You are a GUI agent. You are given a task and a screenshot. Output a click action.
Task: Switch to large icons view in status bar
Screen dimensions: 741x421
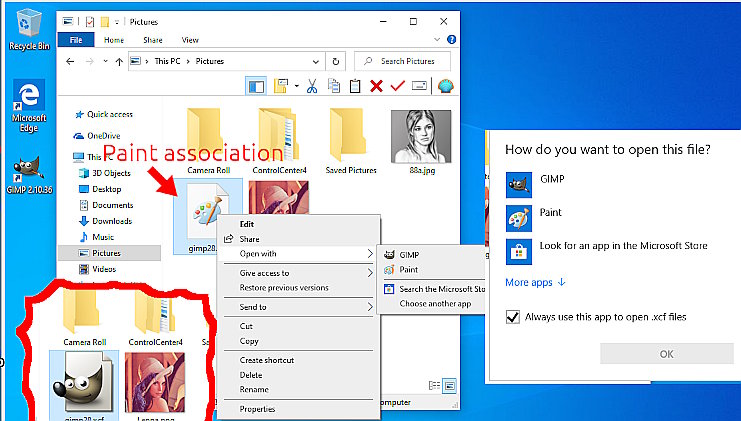449,386
